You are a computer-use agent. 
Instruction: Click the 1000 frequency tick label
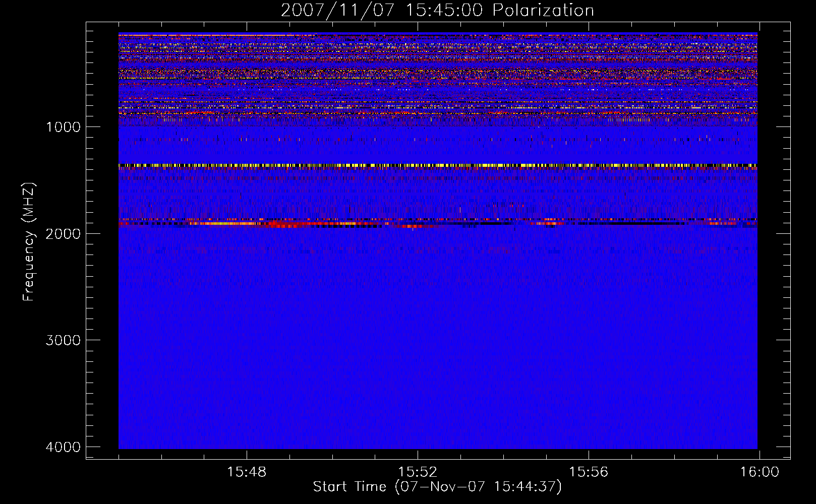pos(63,127)
